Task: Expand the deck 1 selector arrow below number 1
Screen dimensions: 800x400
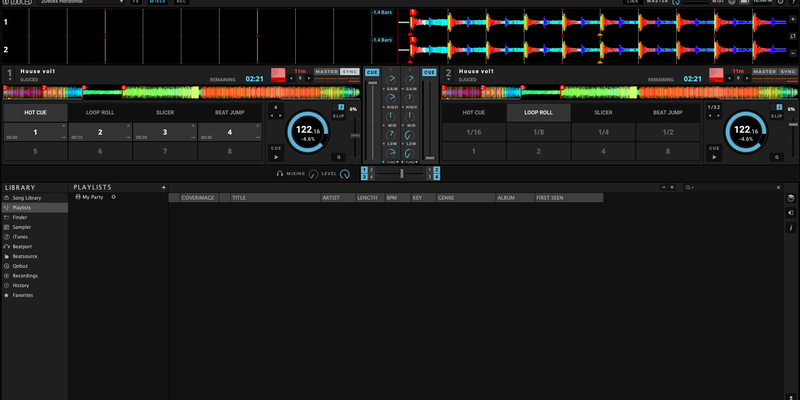Action: click(x=9, y=81)
